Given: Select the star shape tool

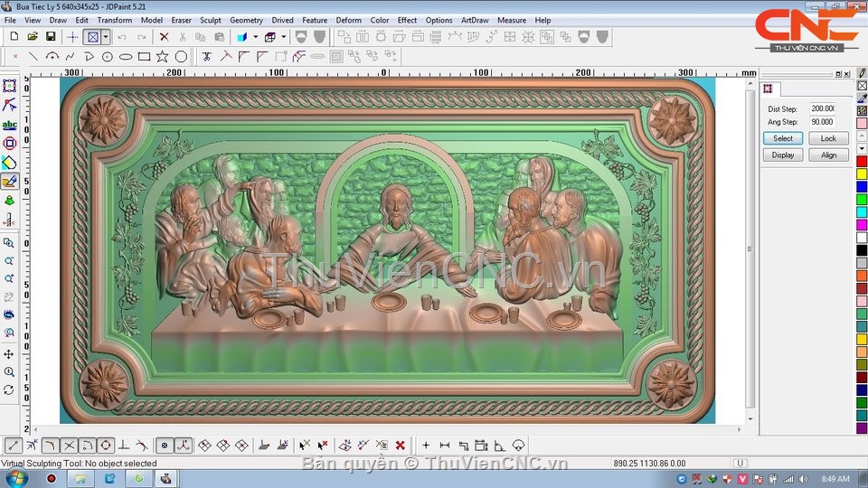Looking at the screenshot, I should 162,56.
